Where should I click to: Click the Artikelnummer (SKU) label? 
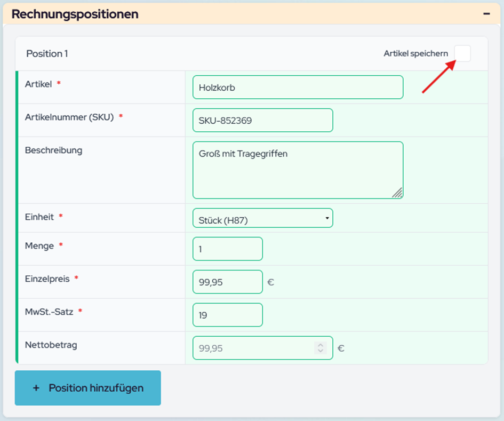click(x=69, y=117)
